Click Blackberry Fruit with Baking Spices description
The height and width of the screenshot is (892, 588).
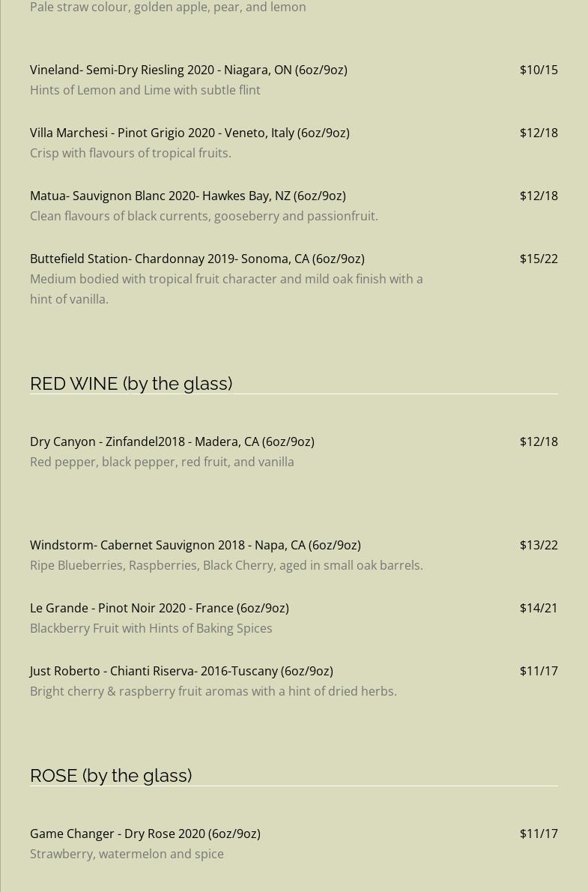pos(151,629)
